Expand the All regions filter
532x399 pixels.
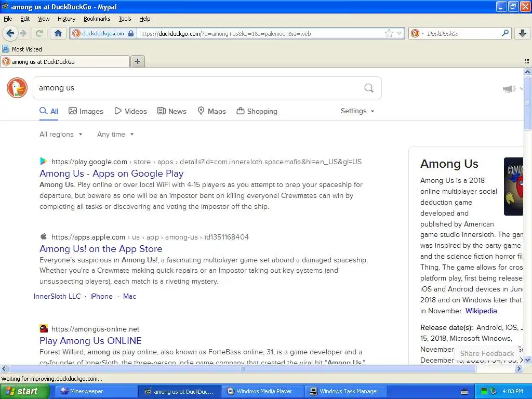click(x=61, y=135)
